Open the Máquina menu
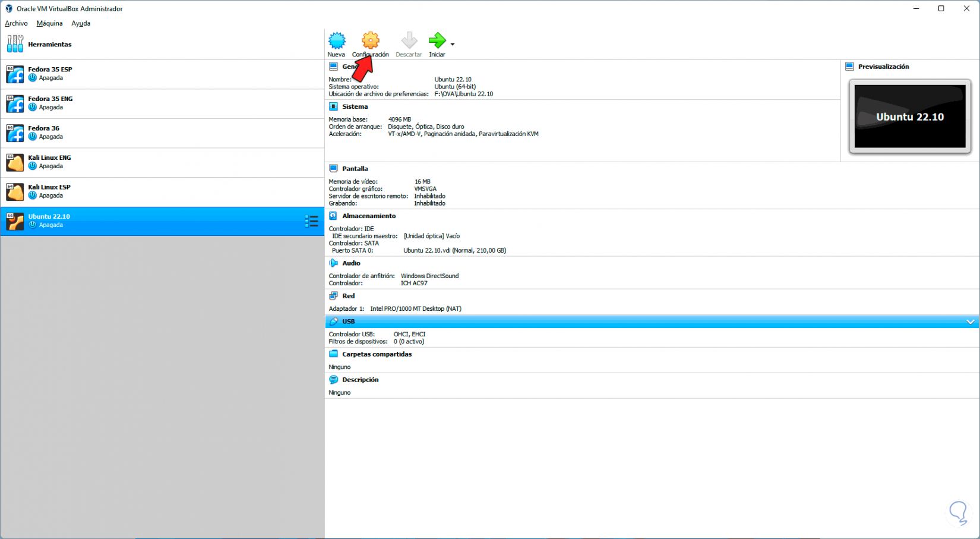The image size is (980, 539). [x=49, y=23]
